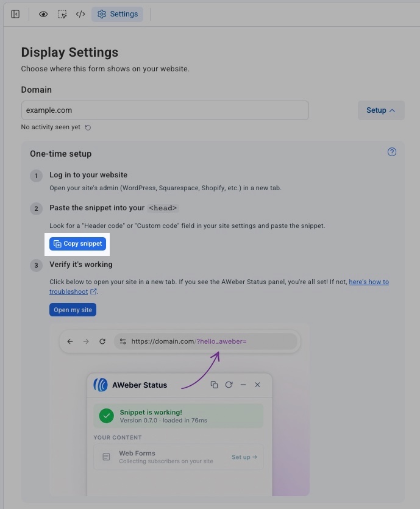Open the preview eye icon
This screenshot has width=420, height=509.
pyautogui.click(x=43, y=14)
